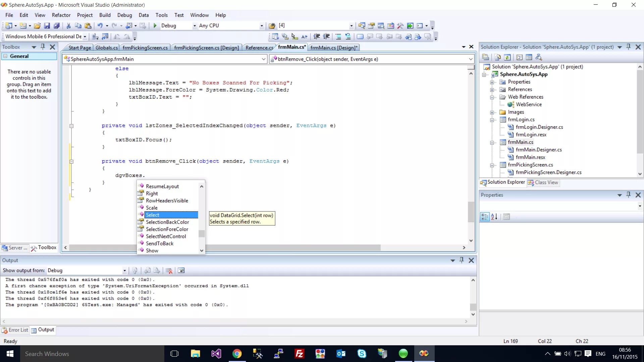Image resolution: width=644 pixels, height=362 pixels.
Task: Click the Output window vertical scrollbar thumb
Action: point(473,307)
